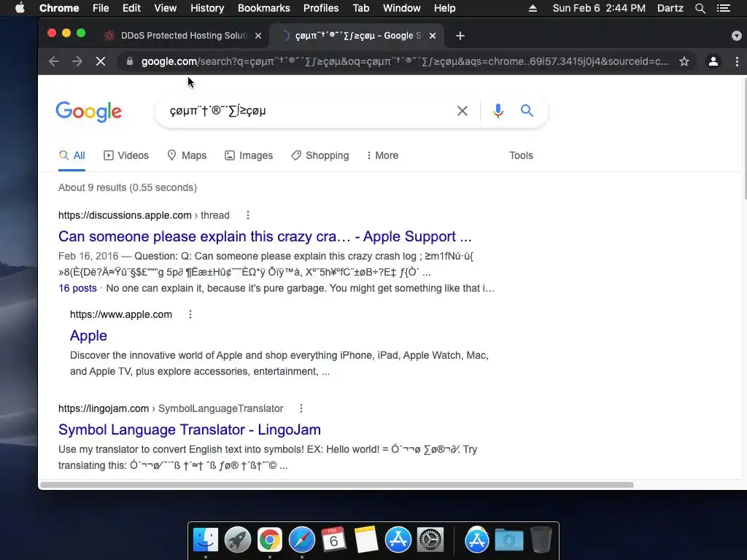
Task: Open options for the lingojam.com result
Action: pyautogui.click(x=301, y=408)
